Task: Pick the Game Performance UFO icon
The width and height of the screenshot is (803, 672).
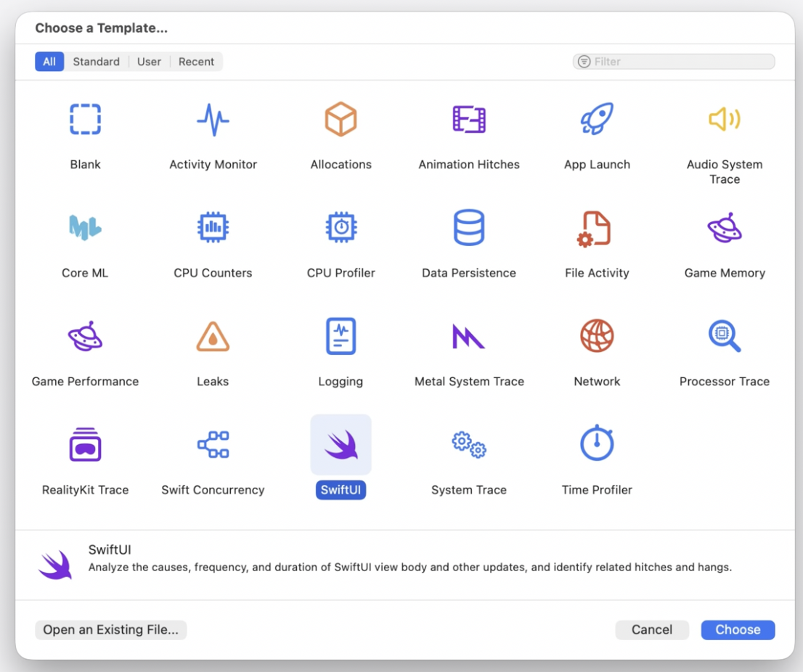Action: (x=85, y=336)
